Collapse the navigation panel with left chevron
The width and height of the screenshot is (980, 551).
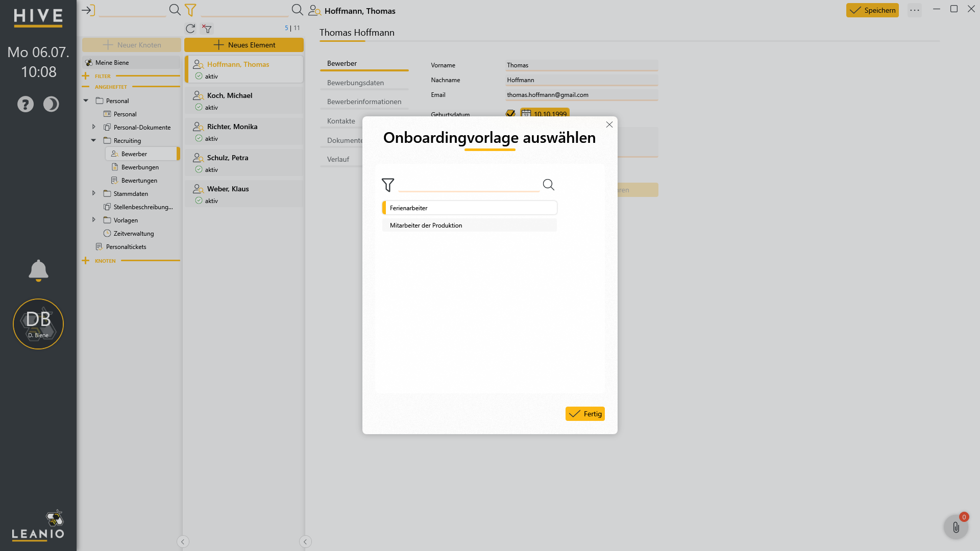183,542
